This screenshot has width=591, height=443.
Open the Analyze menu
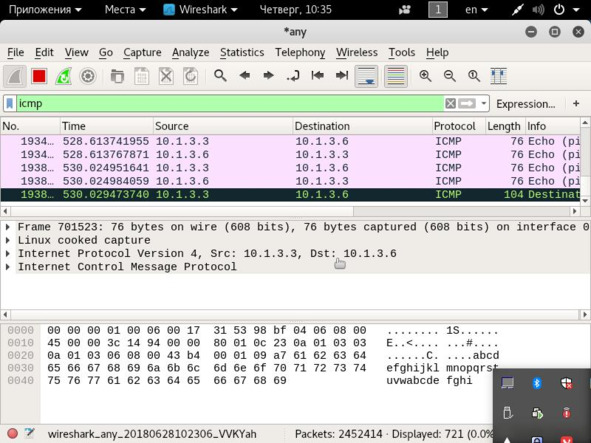point(190,52)
